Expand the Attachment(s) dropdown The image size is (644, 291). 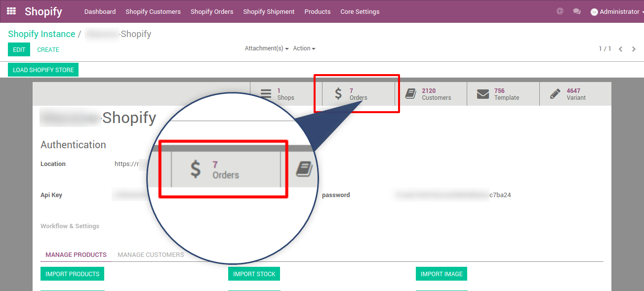click(x=267, y=48)
